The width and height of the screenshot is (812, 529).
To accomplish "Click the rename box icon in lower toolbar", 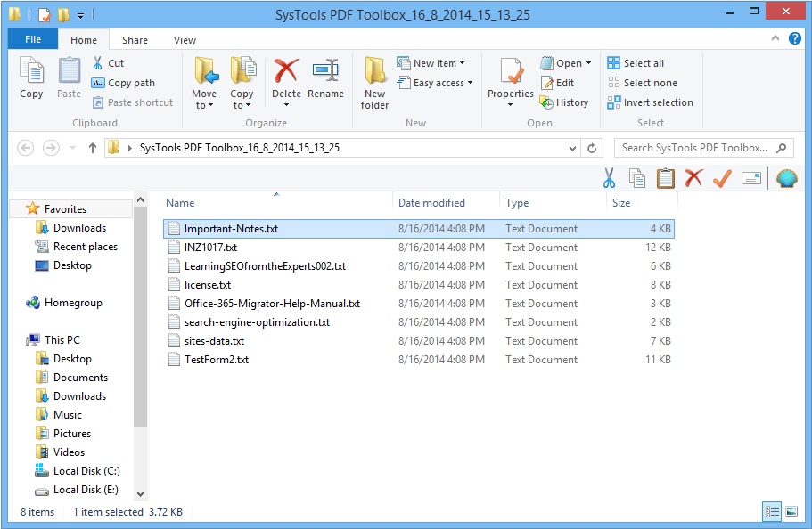I will (x=750, y=178).
